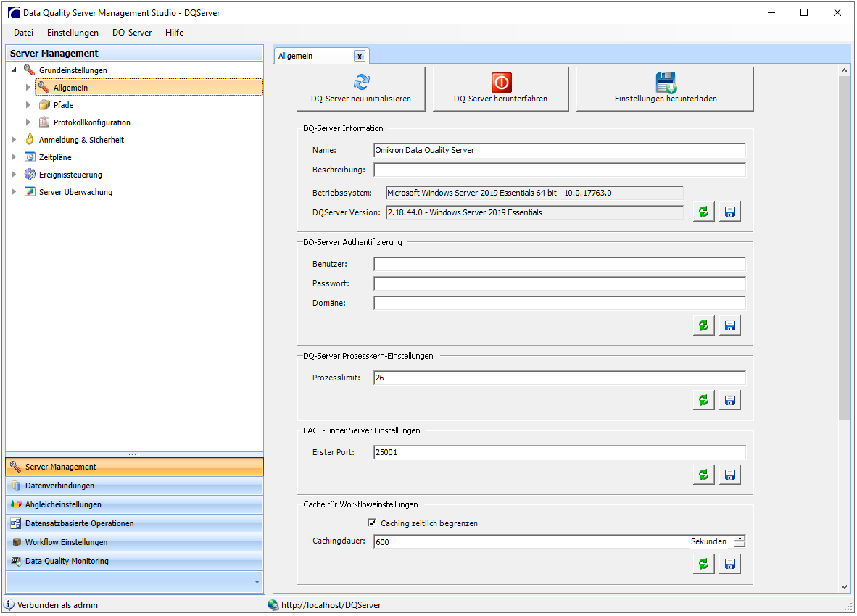857x616 pixels.
Task: Click the Benutzer input field
Action: (x=560, y=264)
